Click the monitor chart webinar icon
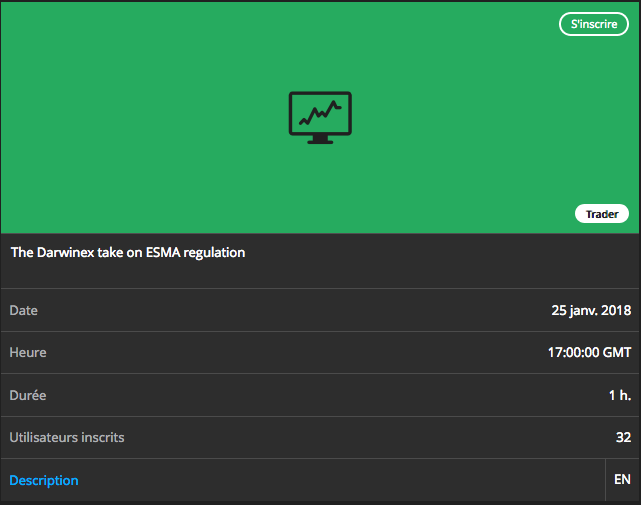This screenshot has height=505, width=641. [x=320, y=118]
